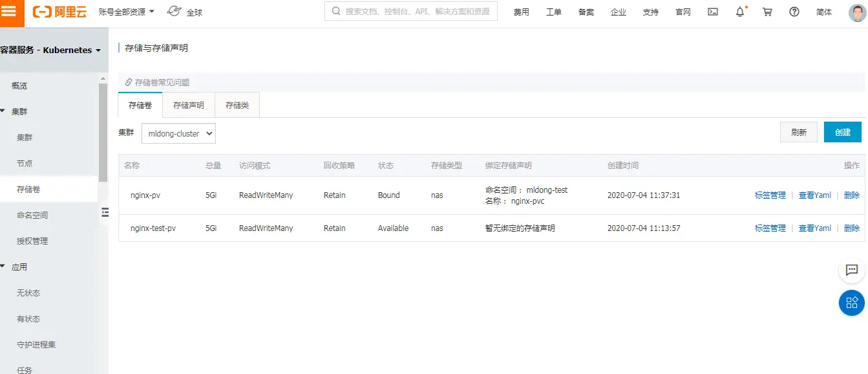This screenshot has width=868, height=374.
Task: Open the Cloud Shell terminal icon
Action: (x=713, y=12)
